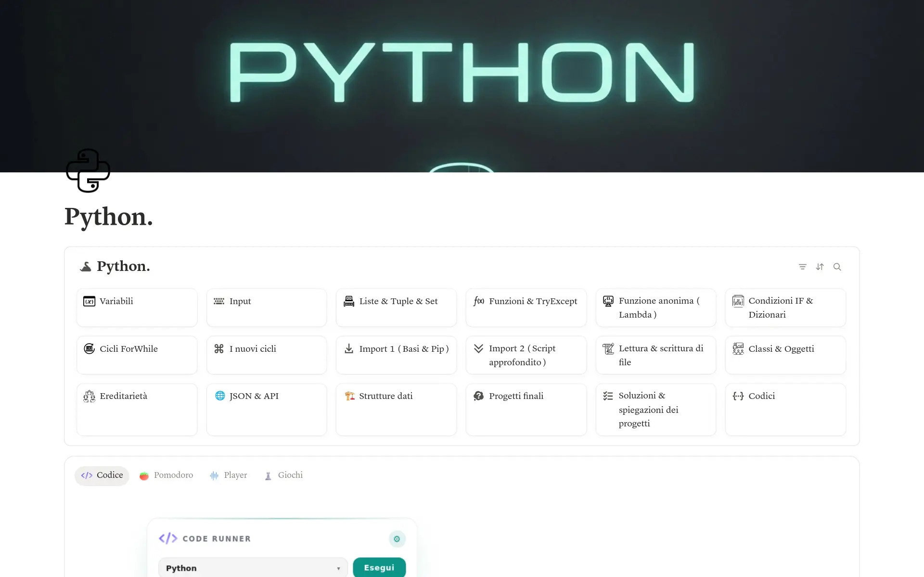Expand the Python language dropdown
The width and height of the screenshot is (924, 577).
tap(253, 568)
